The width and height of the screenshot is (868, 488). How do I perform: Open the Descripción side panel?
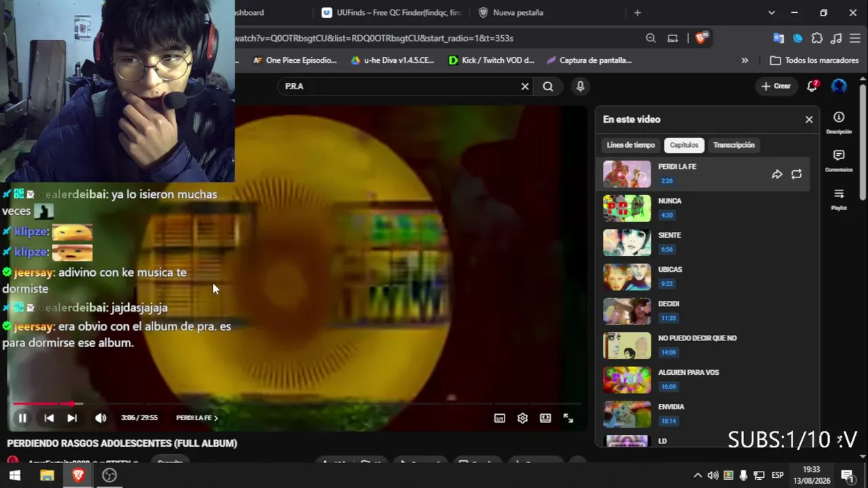[x=839, y=123]
